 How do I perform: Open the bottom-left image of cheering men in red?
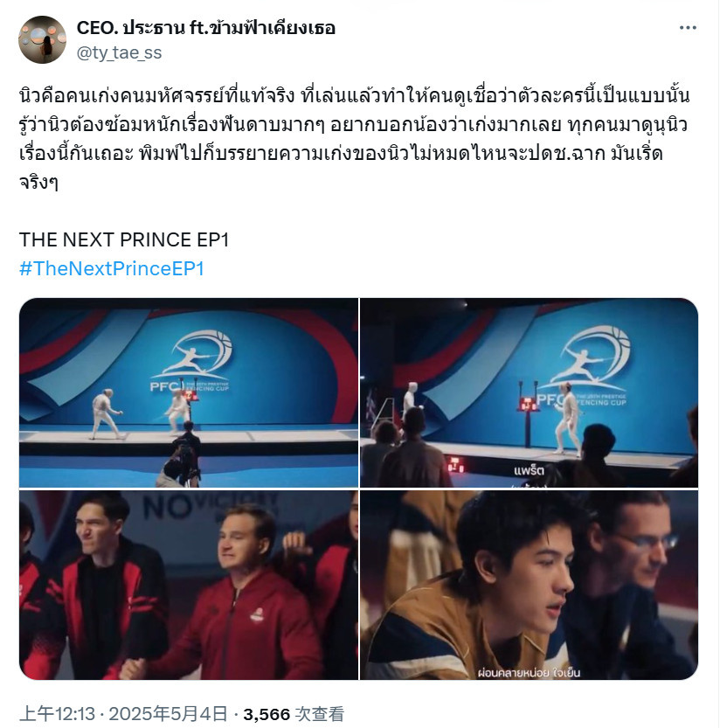[189, 585]
